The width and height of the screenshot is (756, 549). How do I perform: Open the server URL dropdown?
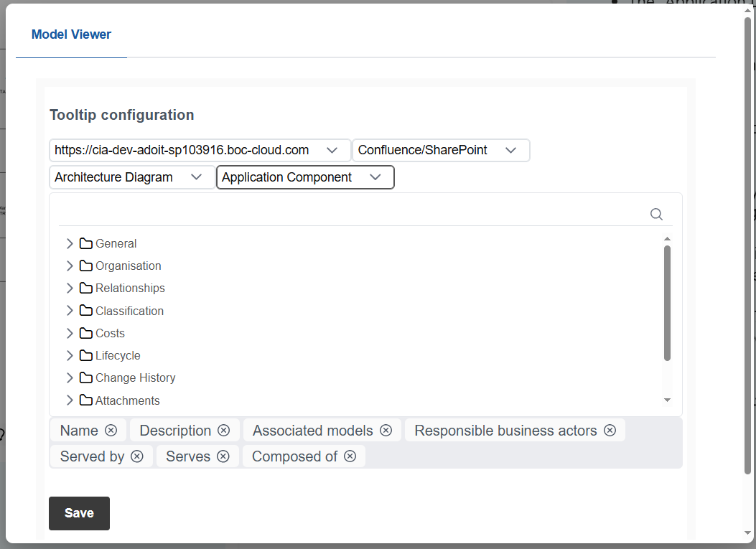pyautogui.click(x=200, y=150)
